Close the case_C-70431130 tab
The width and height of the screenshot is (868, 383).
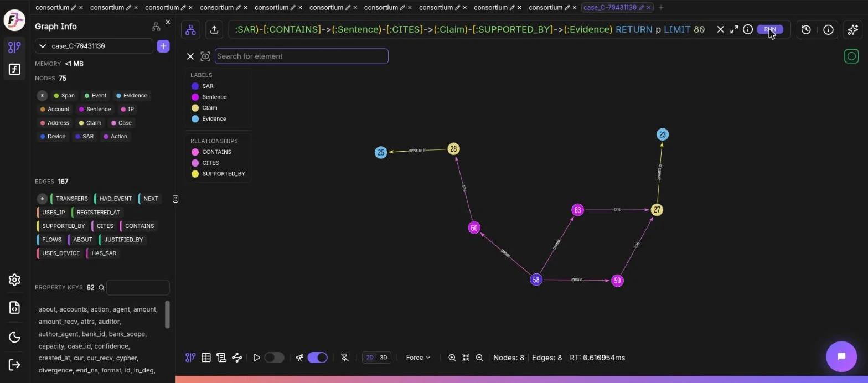coord(649,8)
